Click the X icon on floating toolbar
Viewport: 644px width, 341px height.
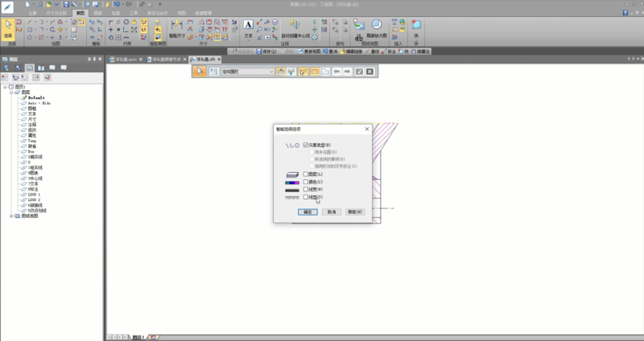point(369,72)
